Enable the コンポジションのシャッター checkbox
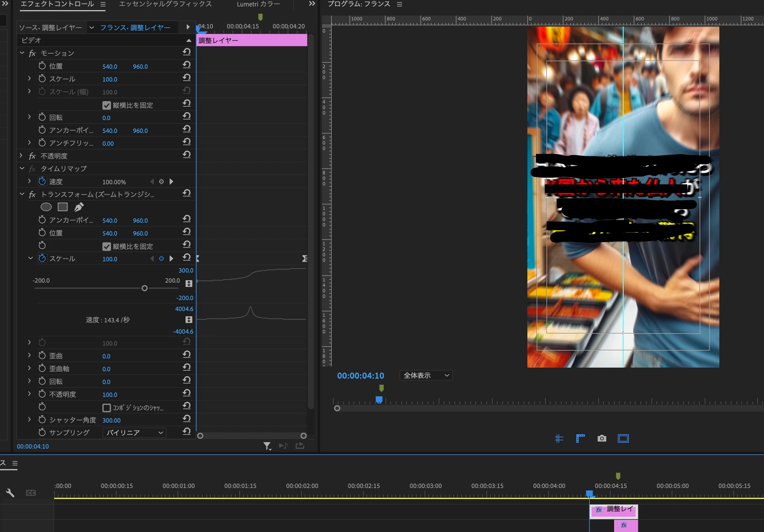 point(106,408)
